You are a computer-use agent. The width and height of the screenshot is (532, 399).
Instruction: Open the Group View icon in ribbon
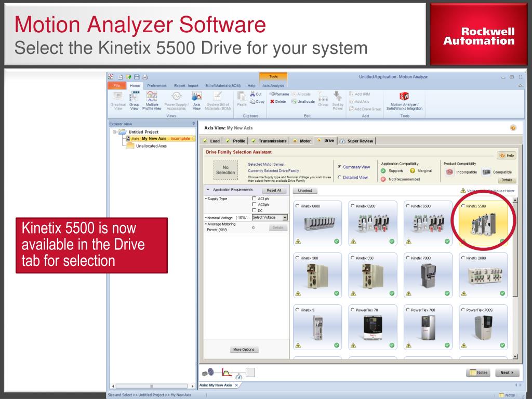pos(135,101)
